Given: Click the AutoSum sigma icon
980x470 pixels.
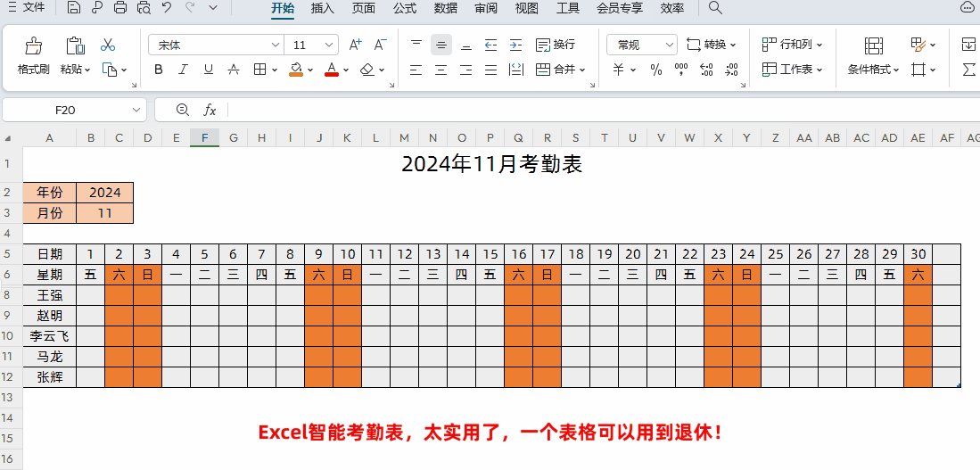Looking at the screenshot, I should pyautogui.click(x=969, y=70).
